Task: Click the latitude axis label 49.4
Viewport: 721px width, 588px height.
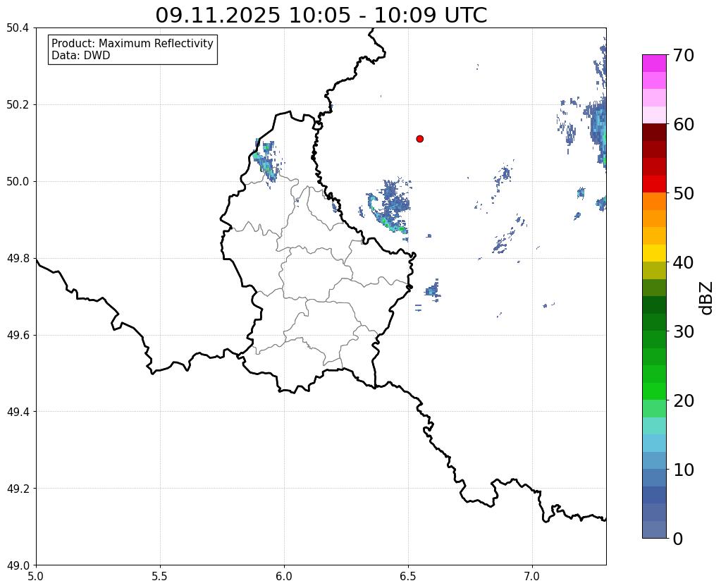Action: [18, 412]
